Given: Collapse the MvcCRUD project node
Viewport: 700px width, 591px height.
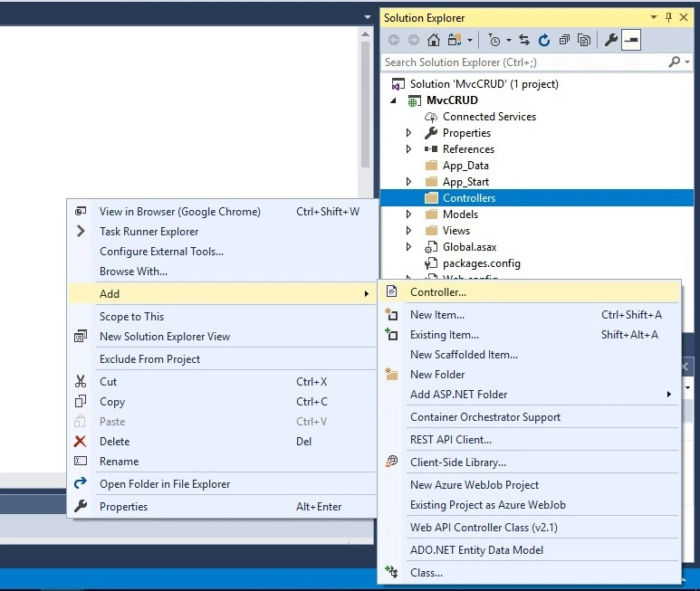Looking at the screenshot, I should pos(393,100).
